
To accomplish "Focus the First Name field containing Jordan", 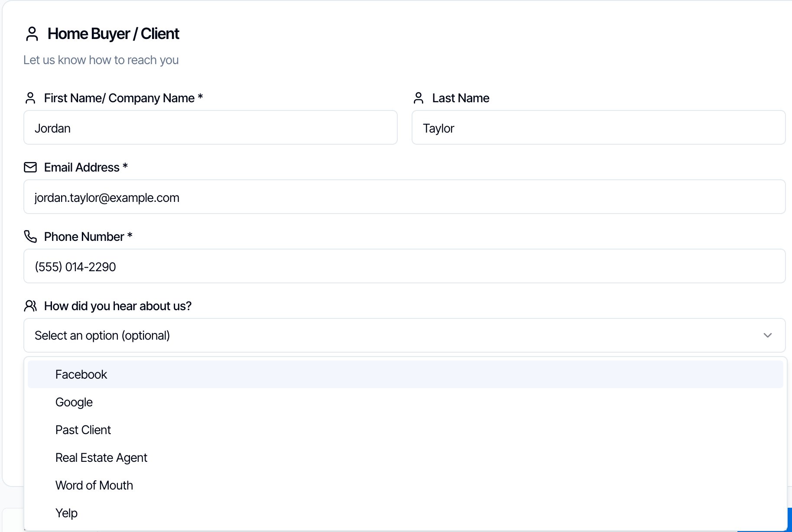I will point(211,127).
